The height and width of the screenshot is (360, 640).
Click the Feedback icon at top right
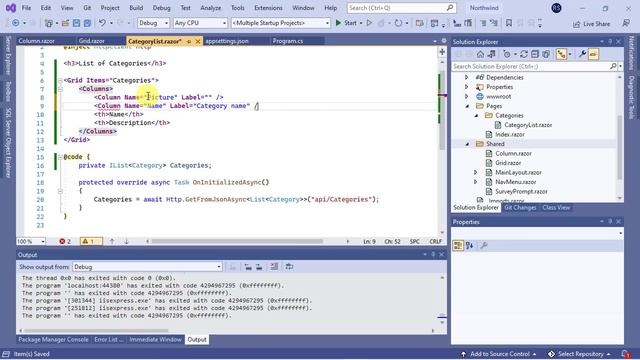coord(626,23)
